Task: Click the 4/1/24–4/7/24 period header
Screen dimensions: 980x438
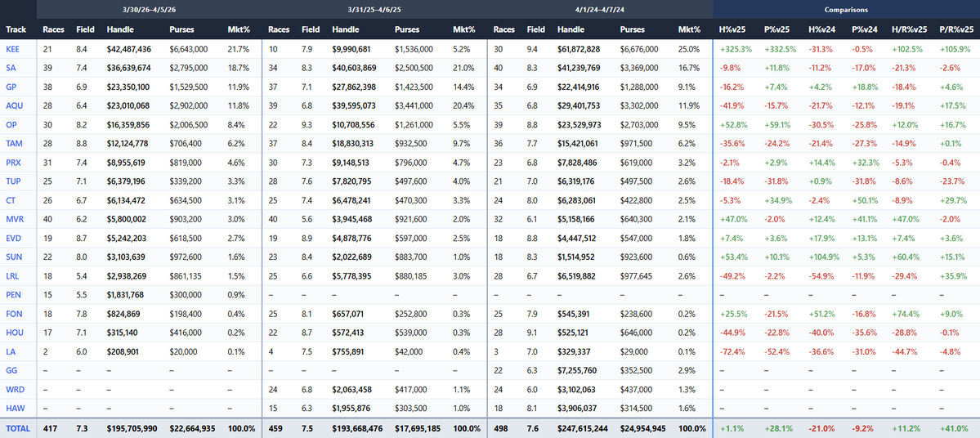Action: coord(599,9)
